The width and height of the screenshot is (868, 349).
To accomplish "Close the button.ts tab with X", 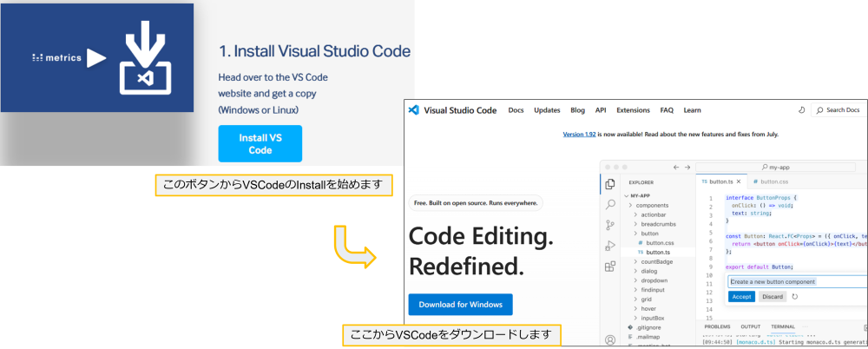I will 739,181.
